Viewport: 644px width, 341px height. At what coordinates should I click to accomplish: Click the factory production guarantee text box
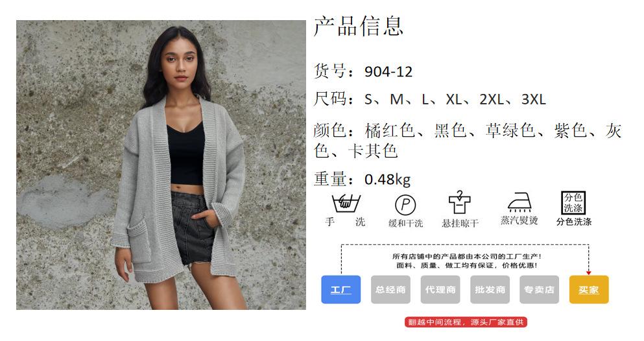coord(466,261)
